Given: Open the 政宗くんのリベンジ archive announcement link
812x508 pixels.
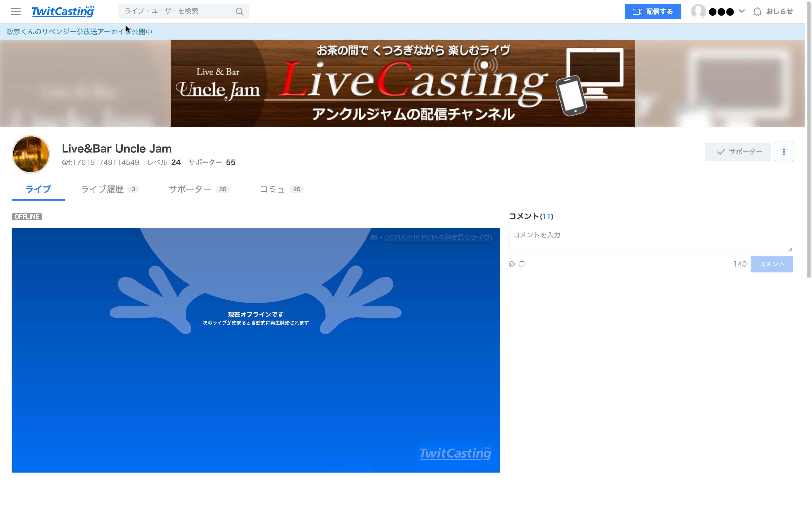Looking at the screenshot, I should point(80,32).
